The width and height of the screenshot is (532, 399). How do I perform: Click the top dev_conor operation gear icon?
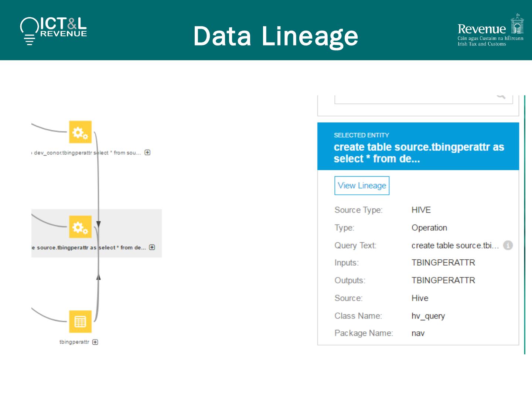click(80, 132)
